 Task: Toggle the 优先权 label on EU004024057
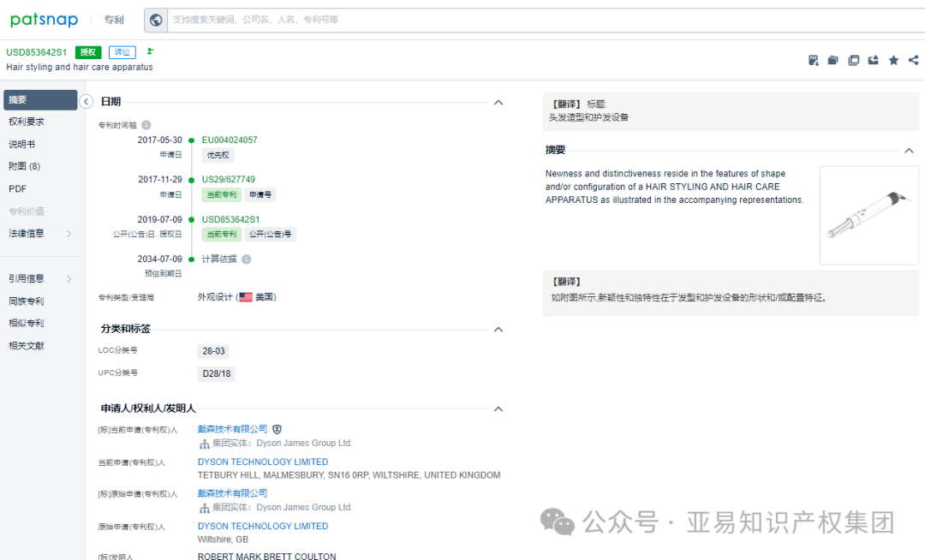(217, 155)
